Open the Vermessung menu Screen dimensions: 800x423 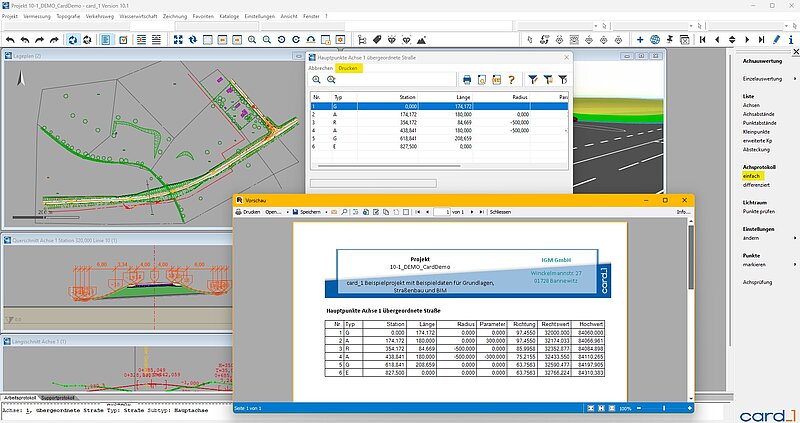(37, 16)
